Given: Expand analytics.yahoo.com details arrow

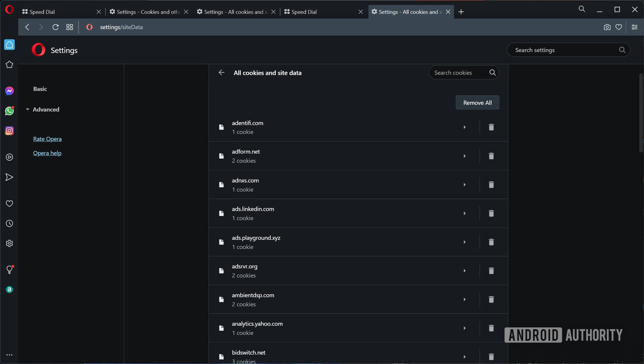Looking at the screenshot, I should click(465, 328).
